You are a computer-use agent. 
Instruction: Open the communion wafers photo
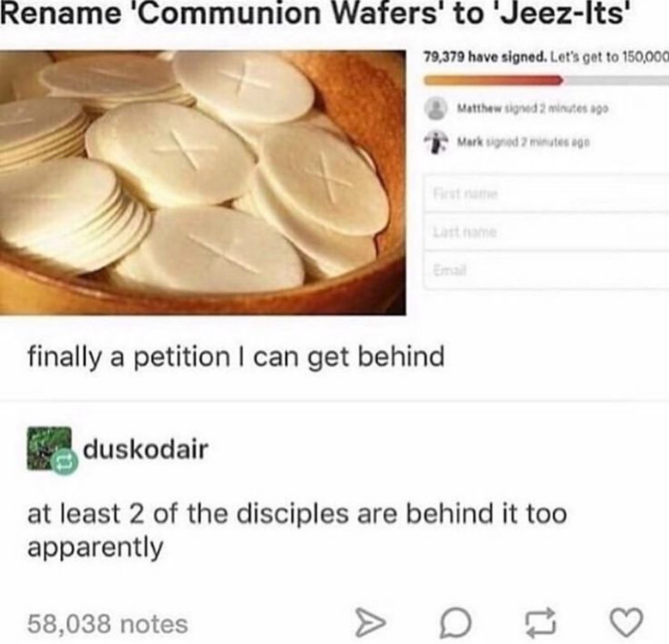[203, 182]
